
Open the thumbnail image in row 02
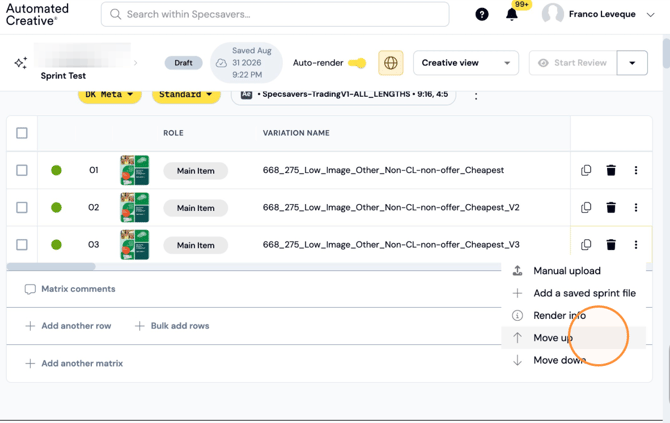135,207
